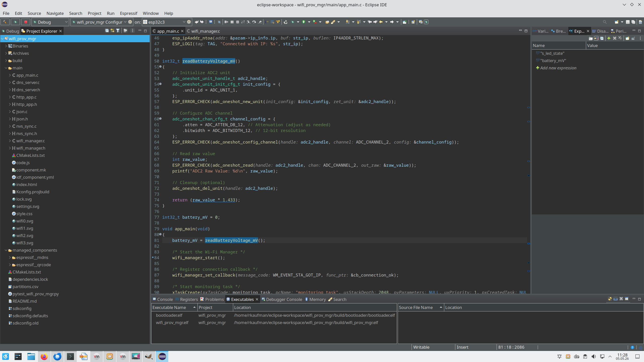Select wifi_manager.c in Project Explorer

point(30,141)
